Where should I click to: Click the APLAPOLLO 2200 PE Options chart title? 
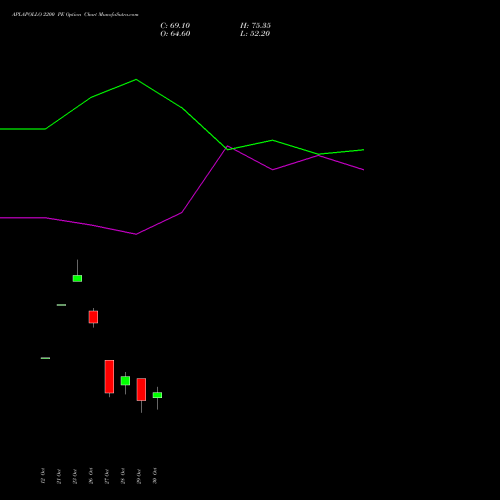coord(75,14)
